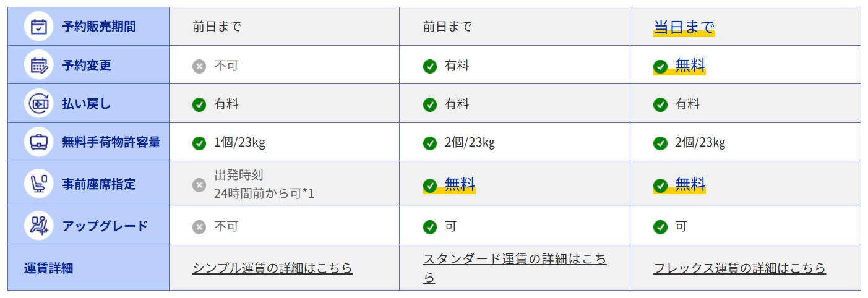Click the highlighted 当日まで text
868x298 pixels.
point(684,27)
